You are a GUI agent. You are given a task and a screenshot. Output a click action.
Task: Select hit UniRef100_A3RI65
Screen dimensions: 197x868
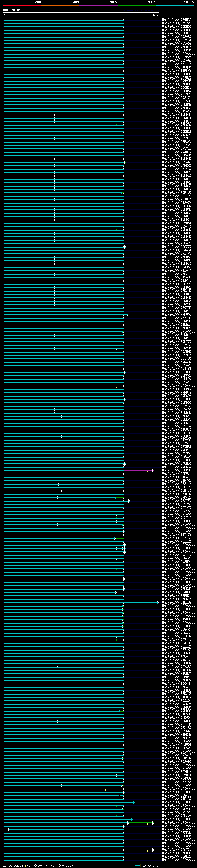[177, 193]
